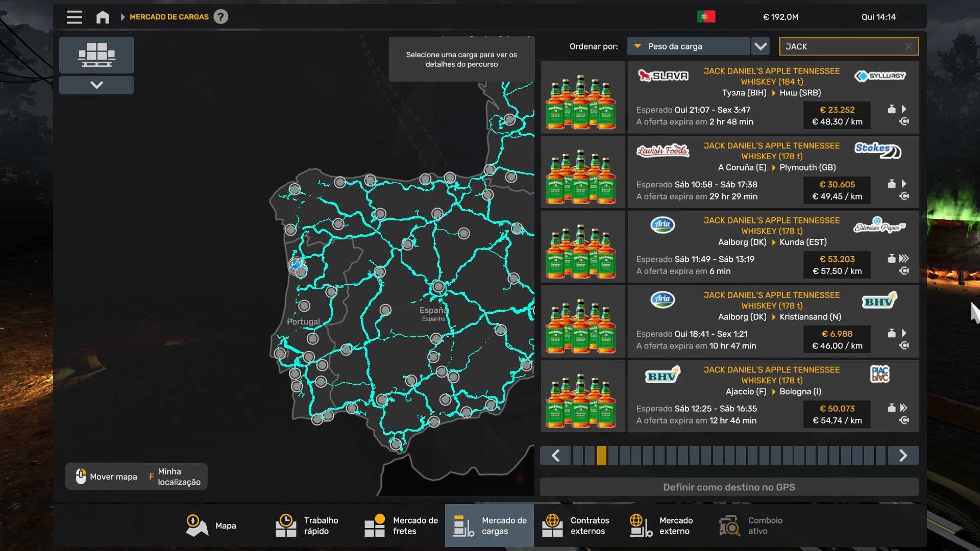
Task: Click weight icon on A Coruña–Plymouth offer
Action: point(891,184)
